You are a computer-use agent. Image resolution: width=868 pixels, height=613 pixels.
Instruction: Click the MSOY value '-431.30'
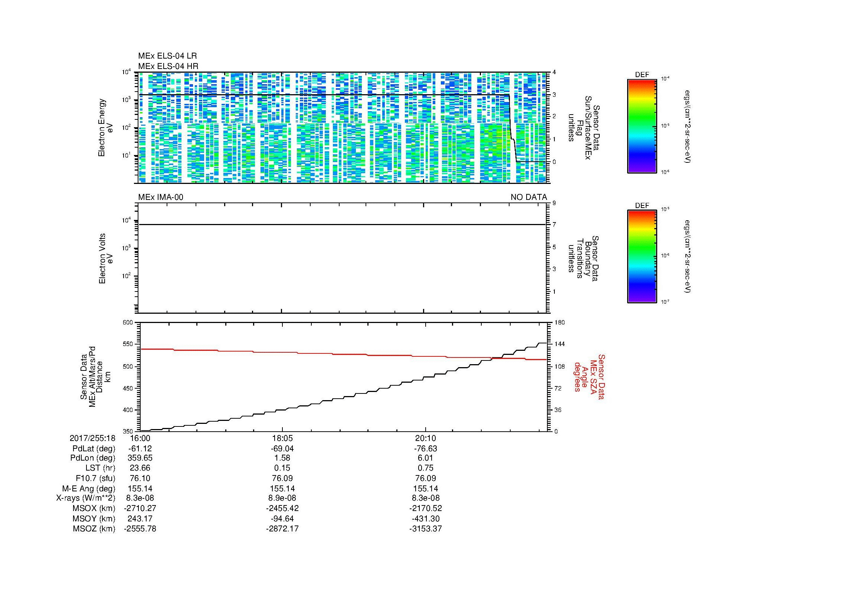pos(425,518)
